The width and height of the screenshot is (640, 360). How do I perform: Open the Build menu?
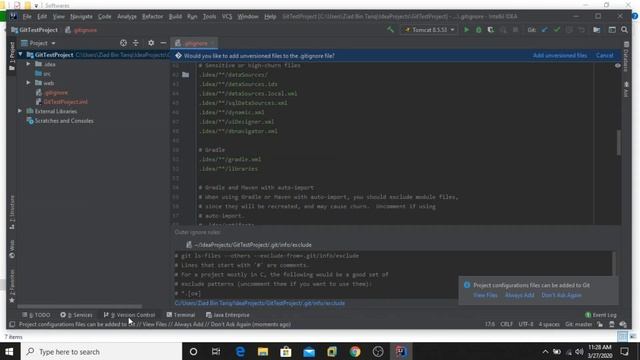(x=176, y=17)
